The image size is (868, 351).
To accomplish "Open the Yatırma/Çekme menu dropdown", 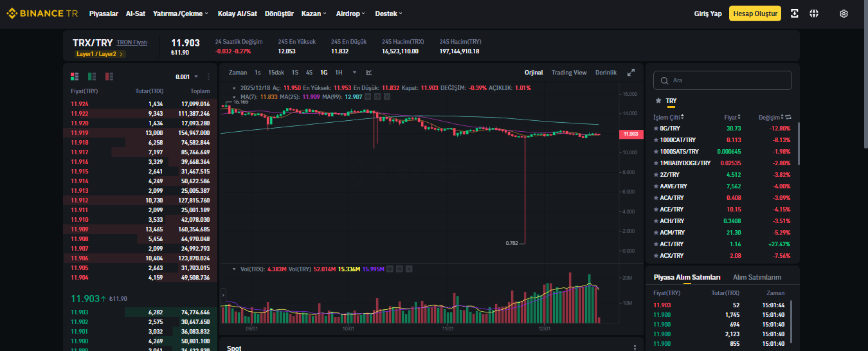I will (x=180, y=14).
